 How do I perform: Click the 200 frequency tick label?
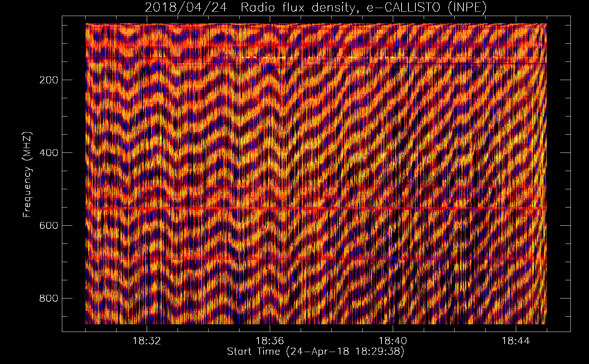point(49,80)
